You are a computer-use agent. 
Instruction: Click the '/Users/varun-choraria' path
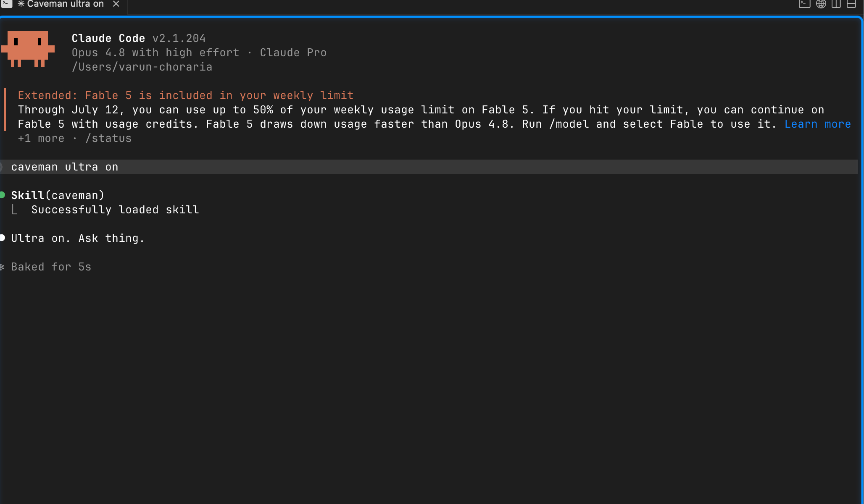(142, 67)
